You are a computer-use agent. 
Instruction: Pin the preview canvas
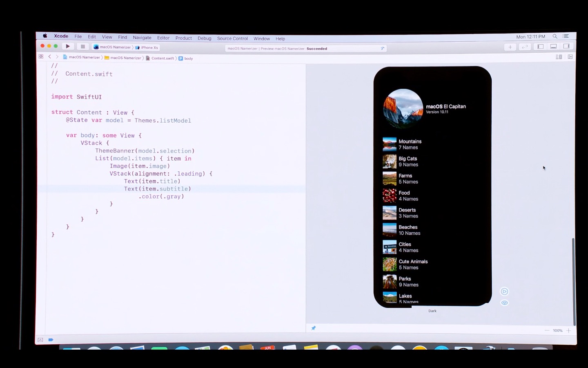[x=314, y=328]
